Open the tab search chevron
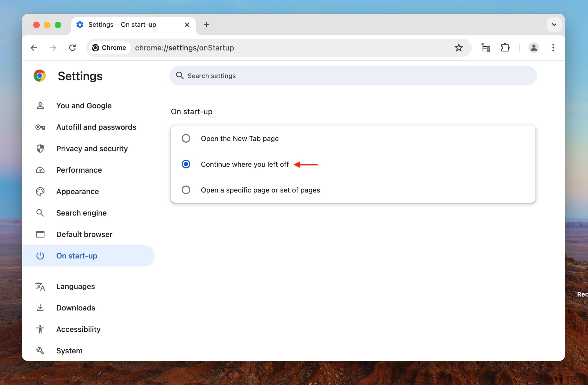 point(554,24)
